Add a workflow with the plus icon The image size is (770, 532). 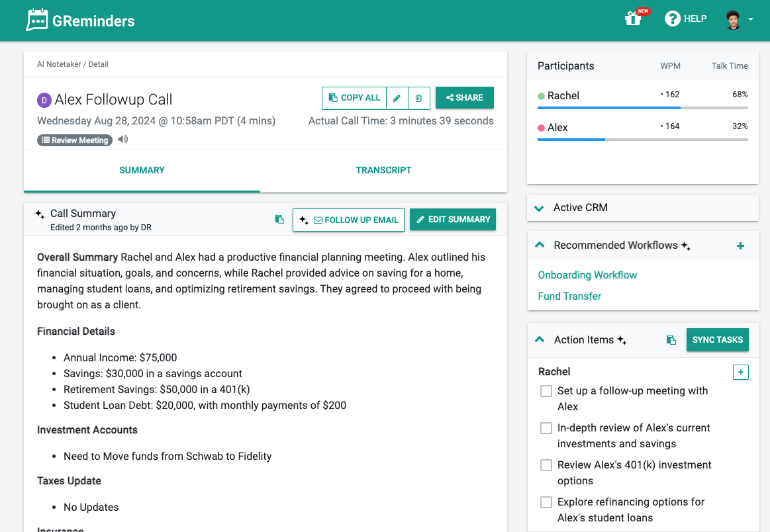(740, 245)
